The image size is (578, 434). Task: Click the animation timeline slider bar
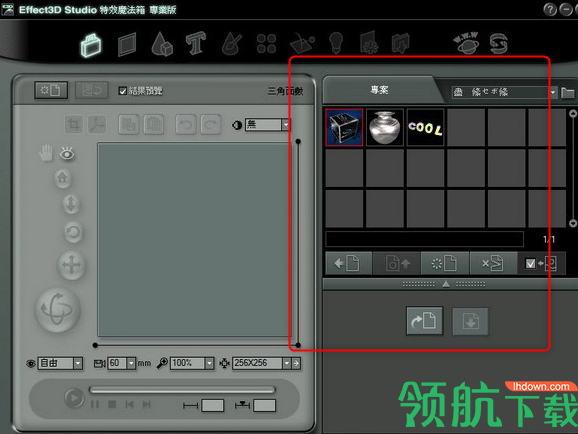(x=182, y=390)
